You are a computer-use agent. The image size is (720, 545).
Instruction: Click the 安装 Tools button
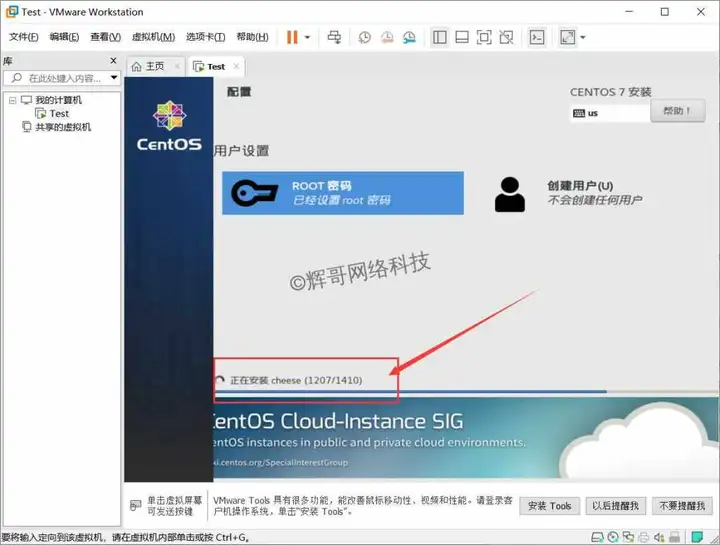[549, 506]
